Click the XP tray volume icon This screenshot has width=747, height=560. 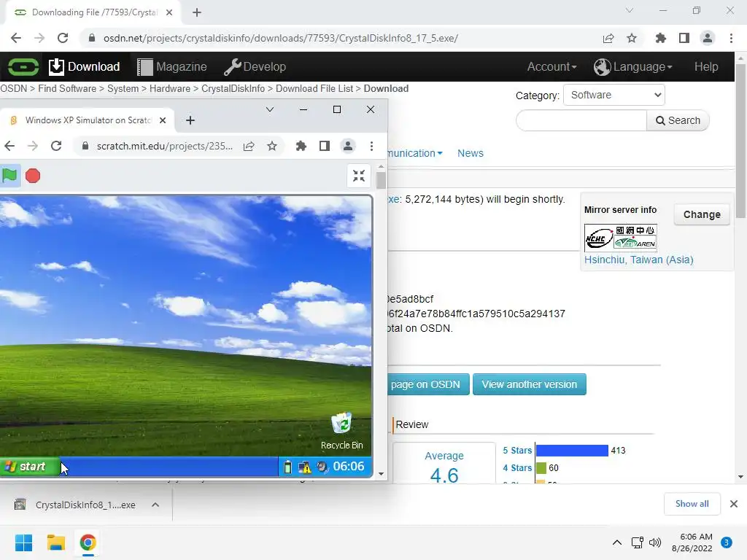coord(322,467)
